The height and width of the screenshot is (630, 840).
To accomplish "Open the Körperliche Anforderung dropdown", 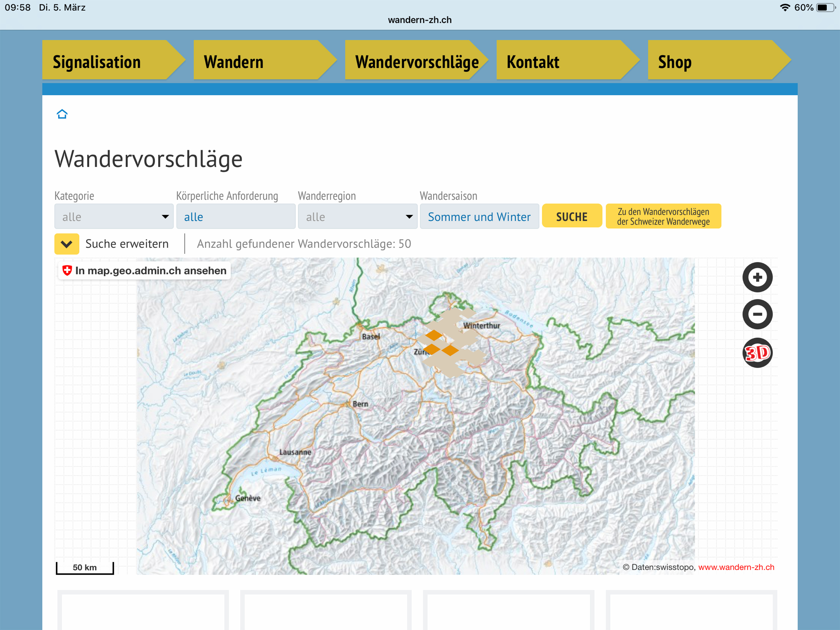I will click(236, 217).
